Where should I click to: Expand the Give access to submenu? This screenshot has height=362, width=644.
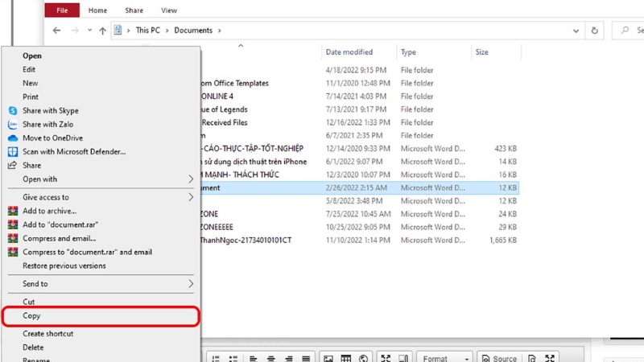point(191,197)
